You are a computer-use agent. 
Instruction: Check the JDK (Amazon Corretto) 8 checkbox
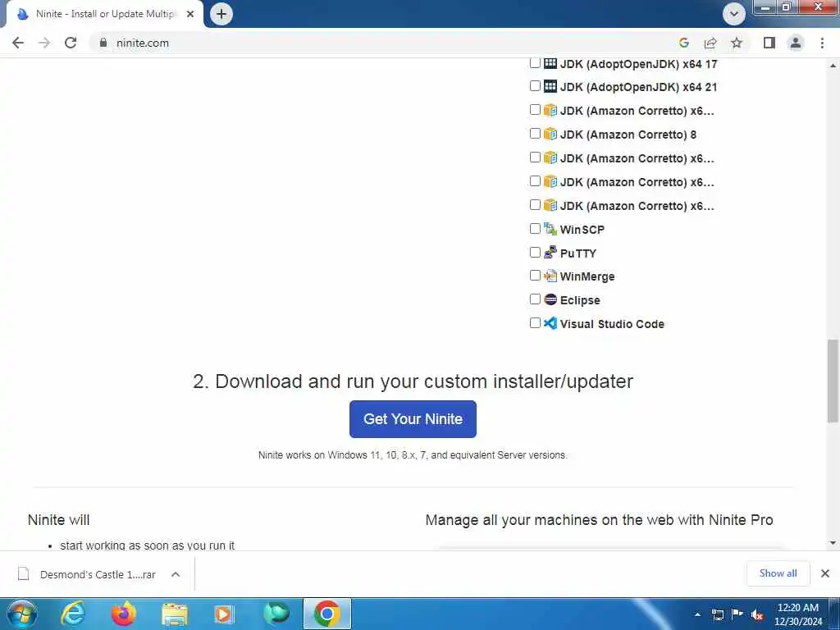(535, 134)
